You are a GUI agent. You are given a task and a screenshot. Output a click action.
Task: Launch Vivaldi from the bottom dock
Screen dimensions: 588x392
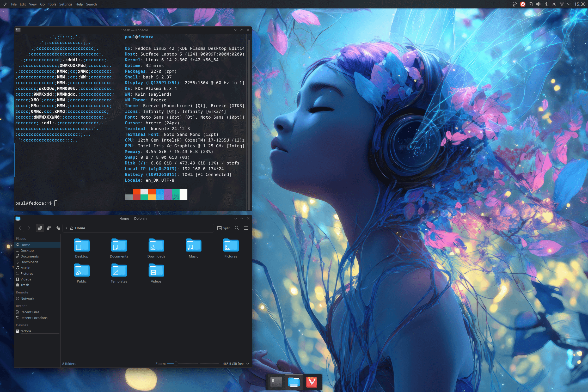tap(312, 382)
